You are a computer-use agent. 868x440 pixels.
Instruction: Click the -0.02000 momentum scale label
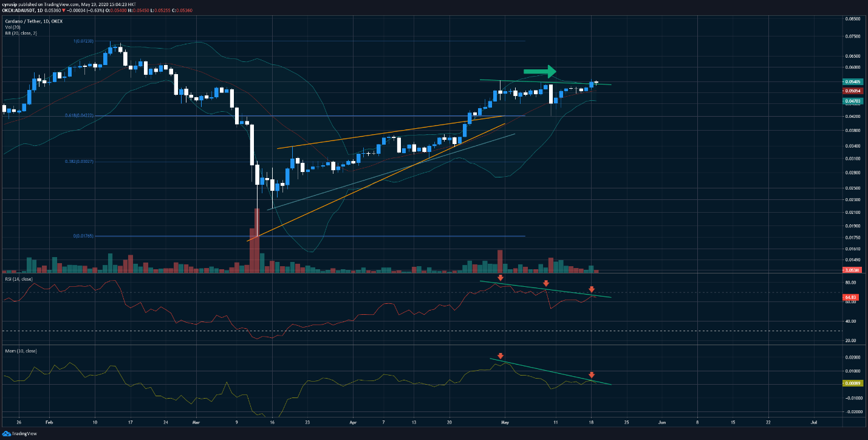click(853, 412)
